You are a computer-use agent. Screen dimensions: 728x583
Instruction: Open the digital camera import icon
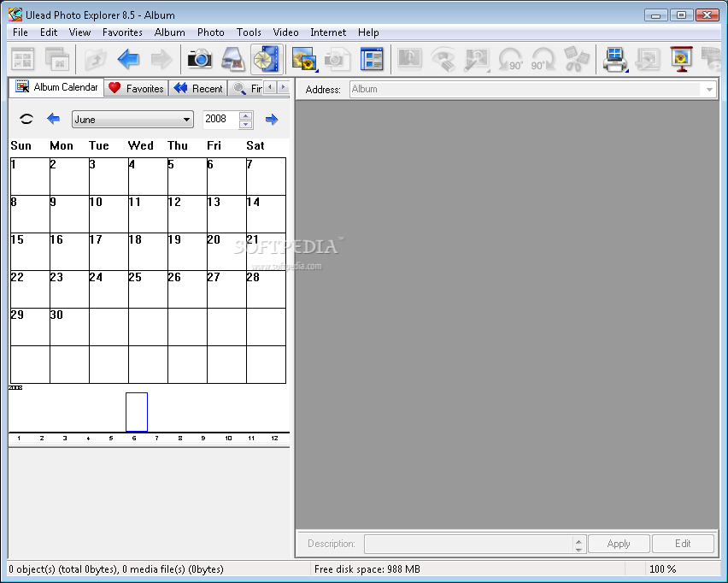pos(200,59)
